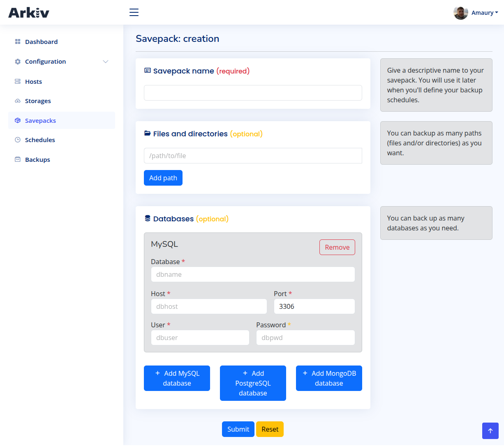Click the hamburger menu icon

tap(134, 12)
